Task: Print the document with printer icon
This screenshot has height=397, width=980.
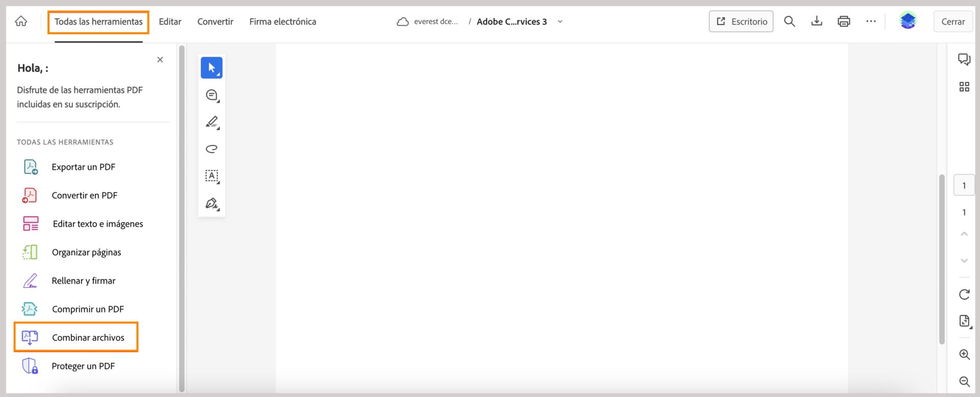Action: (x=844, y=21)
